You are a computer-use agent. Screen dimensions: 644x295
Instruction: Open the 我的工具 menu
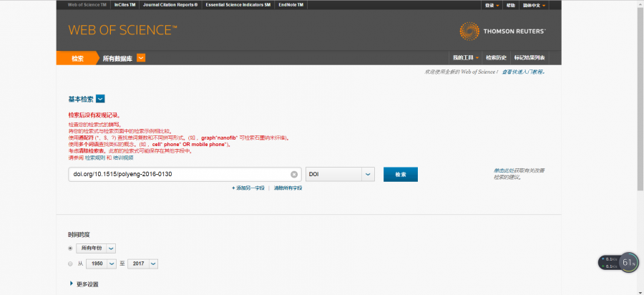(x=466, y=58)
